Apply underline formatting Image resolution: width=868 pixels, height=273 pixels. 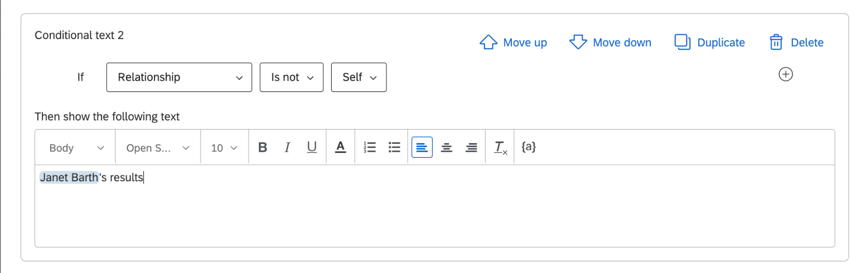pyautogui.click(x=312, y=147)
